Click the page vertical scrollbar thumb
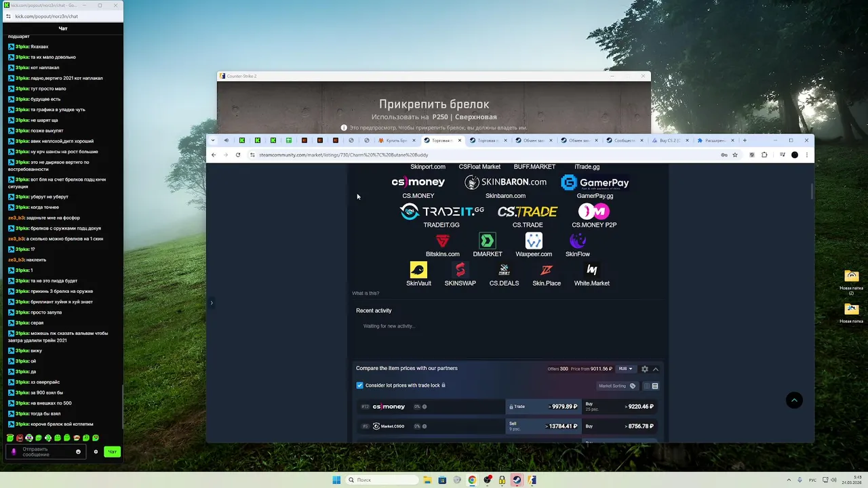 tap(811, 190)
